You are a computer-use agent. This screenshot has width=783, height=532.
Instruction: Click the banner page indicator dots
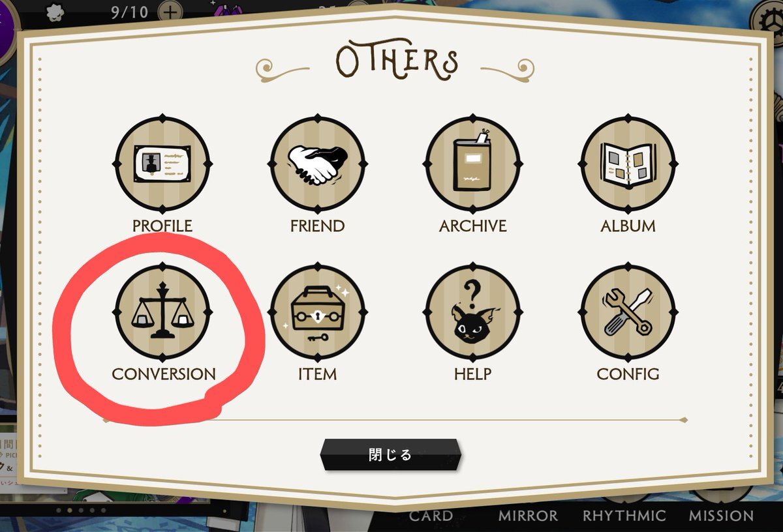click(x=80, y=510)
